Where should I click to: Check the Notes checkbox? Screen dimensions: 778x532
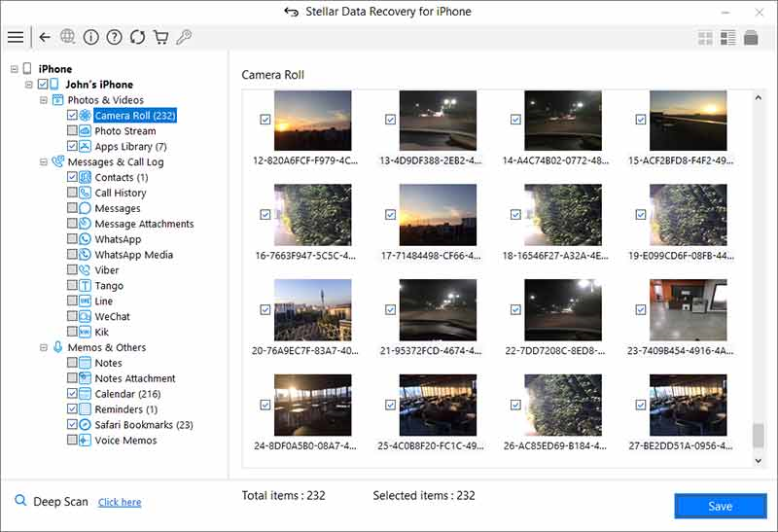[x=72, y=362]
